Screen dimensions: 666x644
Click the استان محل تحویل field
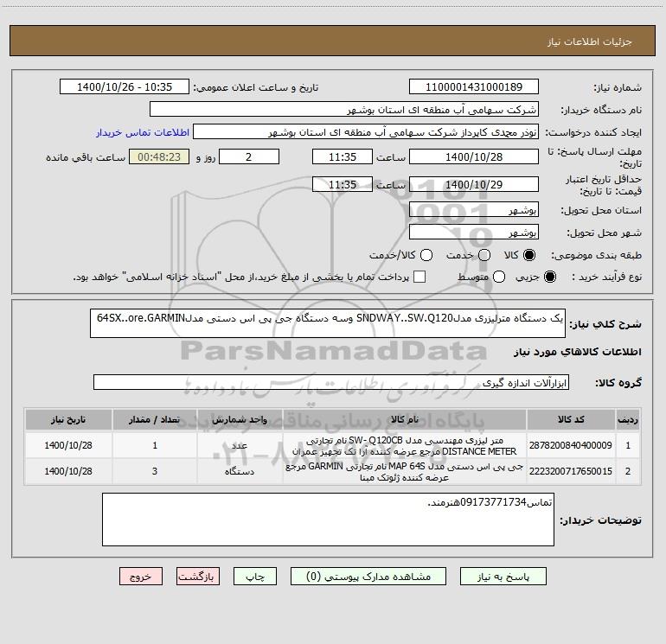click(x=474, y=210)
